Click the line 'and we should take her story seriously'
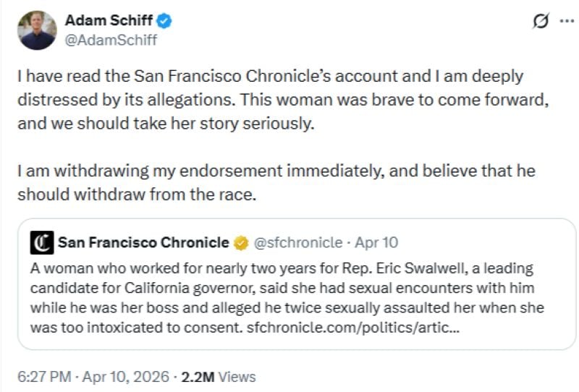 [166, 123]
